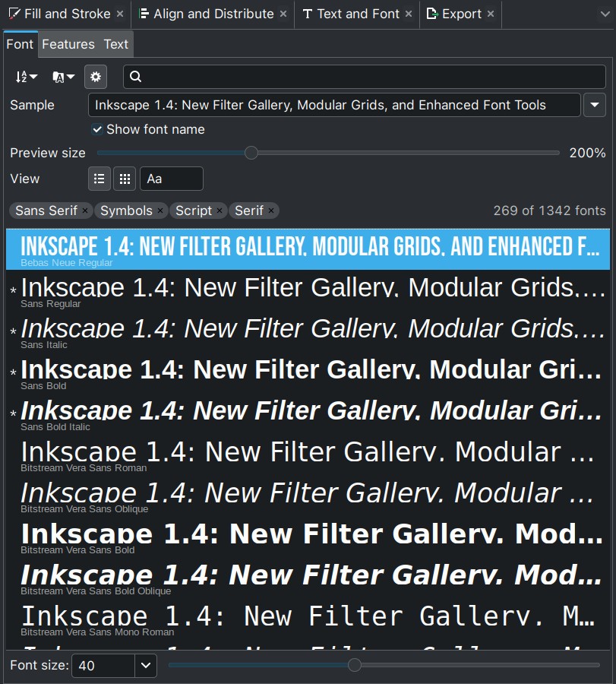This screenshot has width=616, height=684.
Task: Click the 200% preview size value
Action: 587,153
